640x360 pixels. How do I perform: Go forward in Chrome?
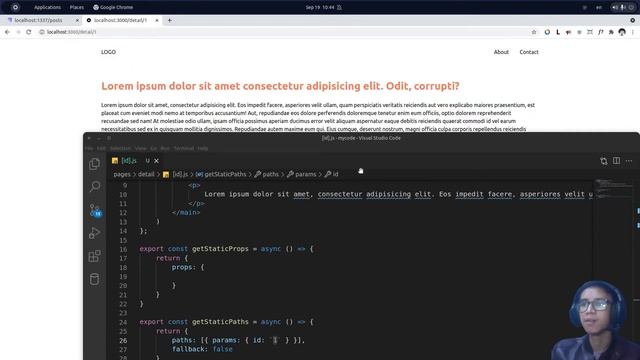[18, 32]
